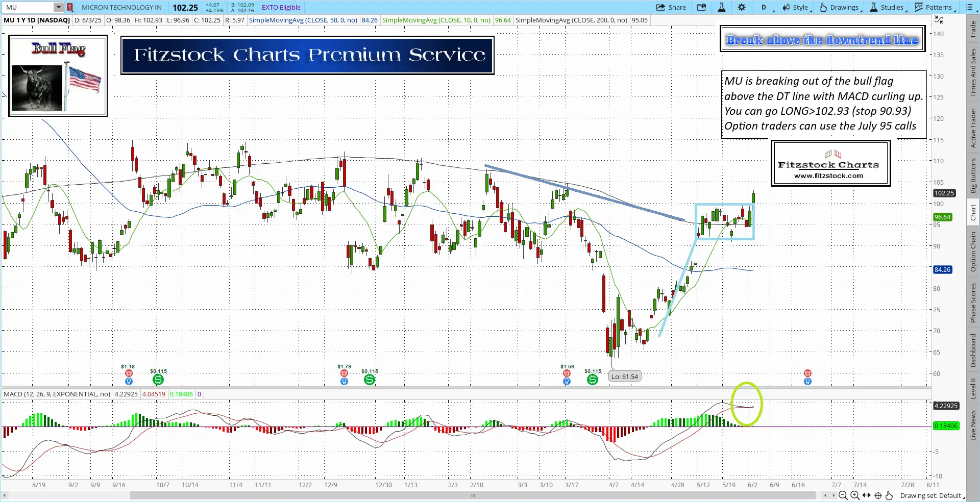Open the Times And Sales side tab
The height and width of the screenshot is (502, 980).
point(973,72)
